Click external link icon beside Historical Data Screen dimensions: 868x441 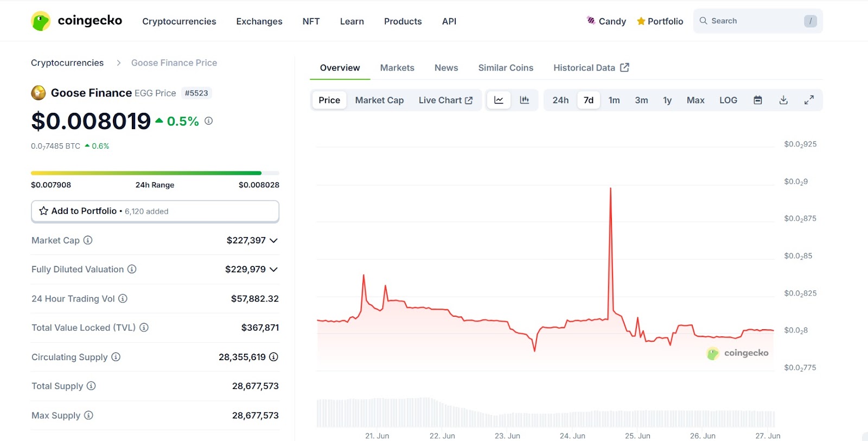click(625, 67)
